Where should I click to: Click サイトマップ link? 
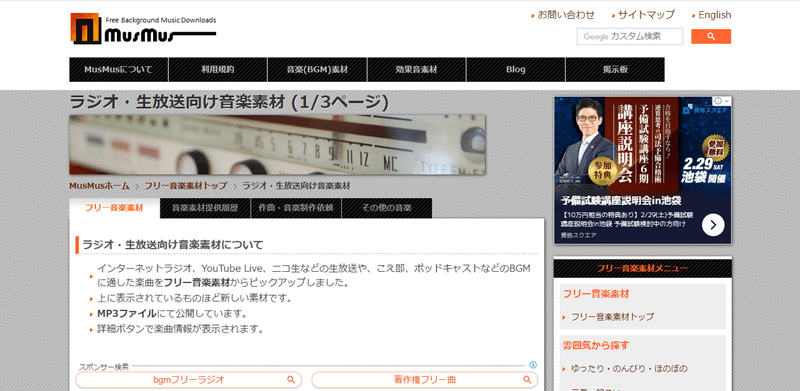[x=646, y=15]
